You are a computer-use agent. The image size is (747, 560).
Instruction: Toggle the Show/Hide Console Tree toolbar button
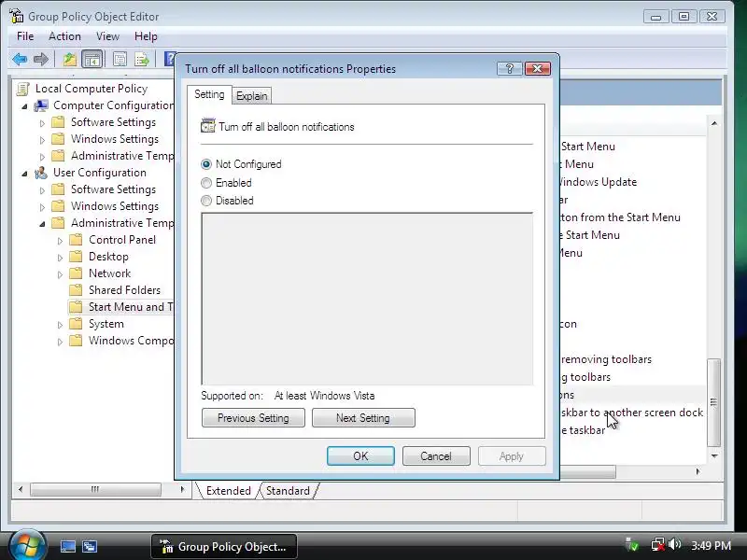[x=92, y=60]
